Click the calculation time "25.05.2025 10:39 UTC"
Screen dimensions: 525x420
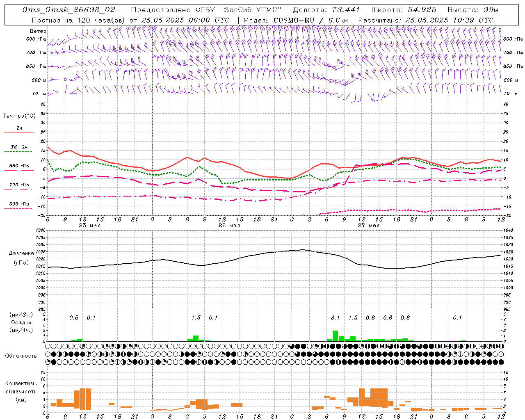[x=449, y=20]
